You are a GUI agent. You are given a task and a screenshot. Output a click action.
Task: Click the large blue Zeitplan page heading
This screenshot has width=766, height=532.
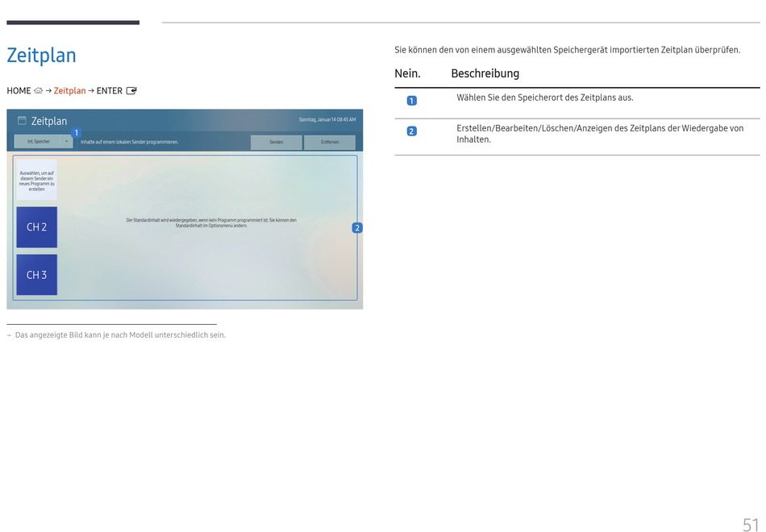pos(42,56)
